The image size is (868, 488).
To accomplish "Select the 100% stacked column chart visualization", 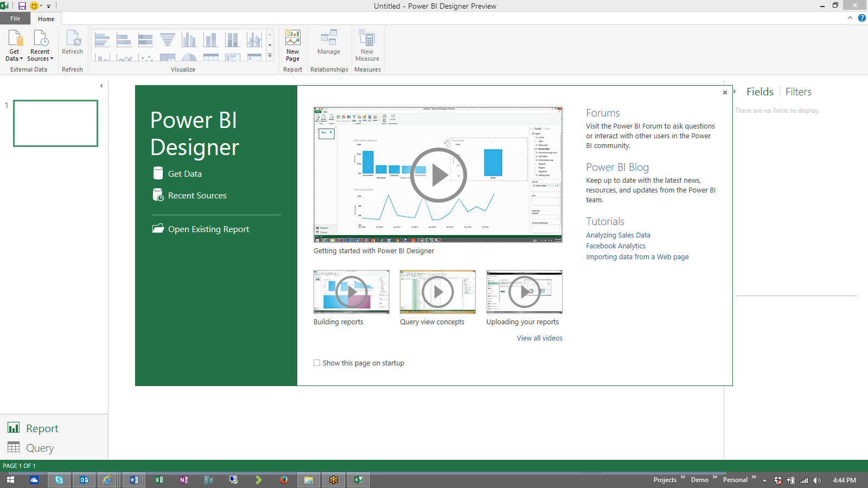I will pos(232,40).
